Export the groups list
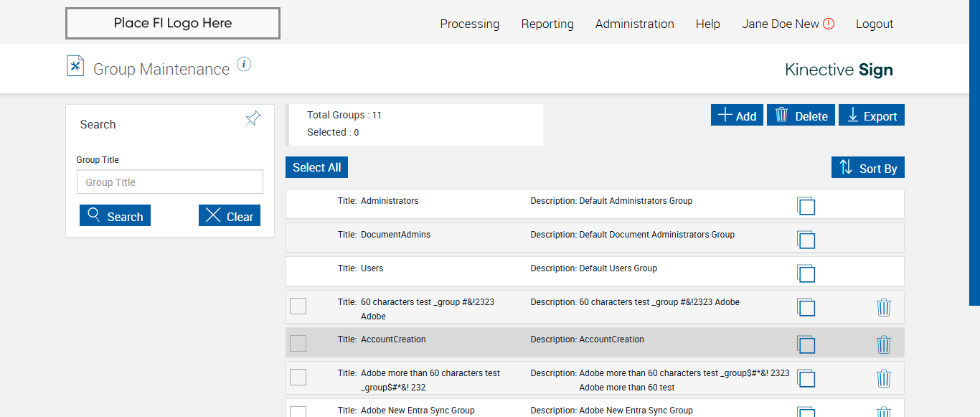The height and width of the screenshot is (417, 980). [x=872, y=116]
